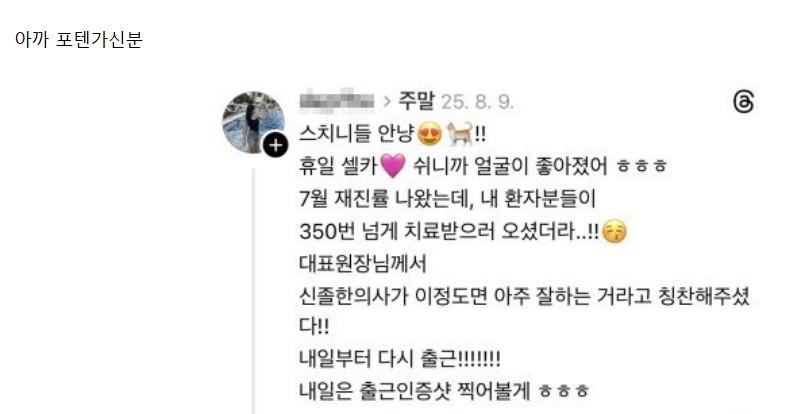Click the 25. 8. 9. post timestamp
This screenshot has width=810, height=414.
[477, 102]
